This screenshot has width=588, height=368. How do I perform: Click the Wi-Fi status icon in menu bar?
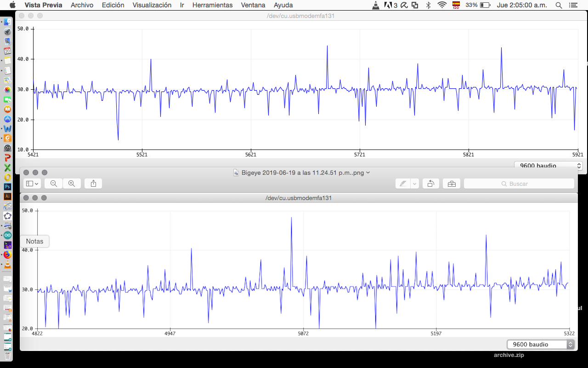click(x=442, y=5)
